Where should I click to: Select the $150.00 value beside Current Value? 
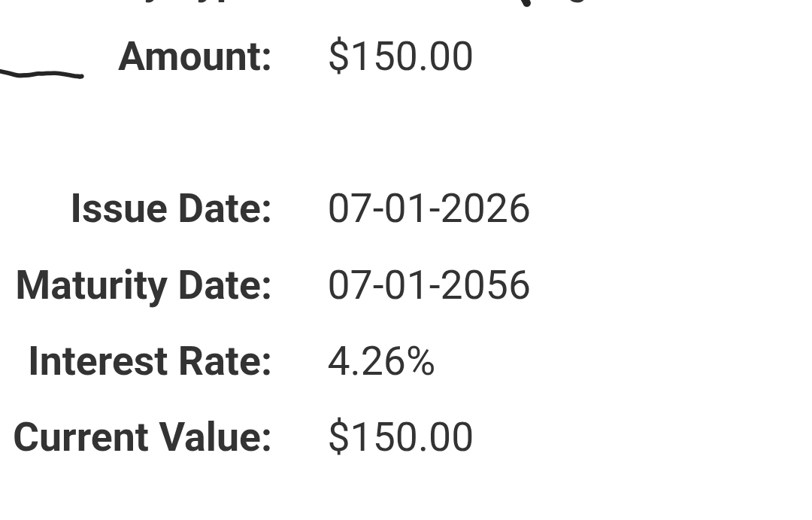(x=400, y=437)
